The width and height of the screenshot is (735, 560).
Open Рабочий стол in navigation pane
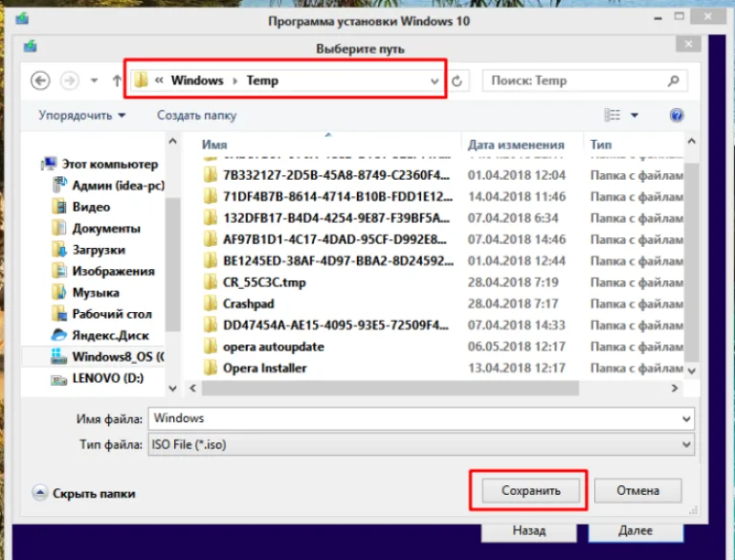(x=101, y=314)
